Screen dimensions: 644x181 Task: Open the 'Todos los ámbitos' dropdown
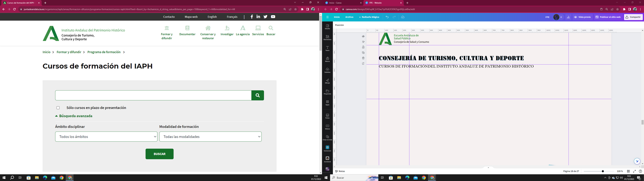(106, 137)
